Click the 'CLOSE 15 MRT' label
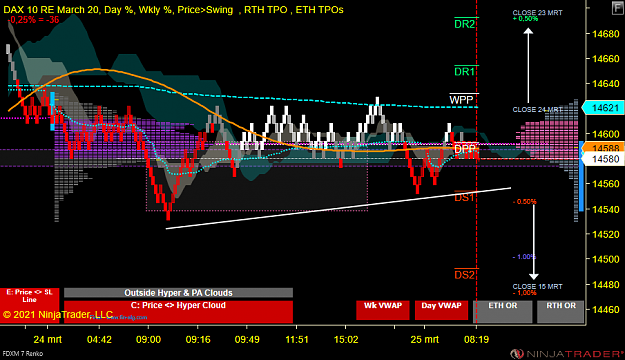The width and height of the screenshot is (625, 360). click(537, 287)
